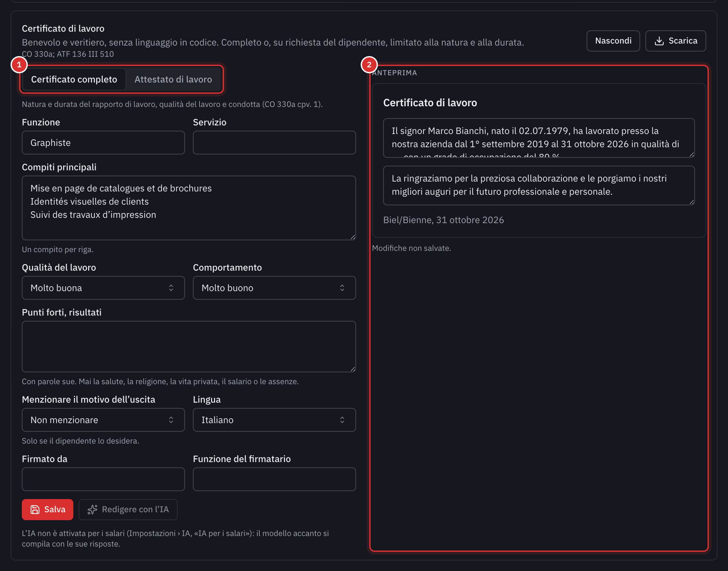The image size is (728, 571).
Task: Switch to the Attestato di lavoro tab
Action: [173, 79]
